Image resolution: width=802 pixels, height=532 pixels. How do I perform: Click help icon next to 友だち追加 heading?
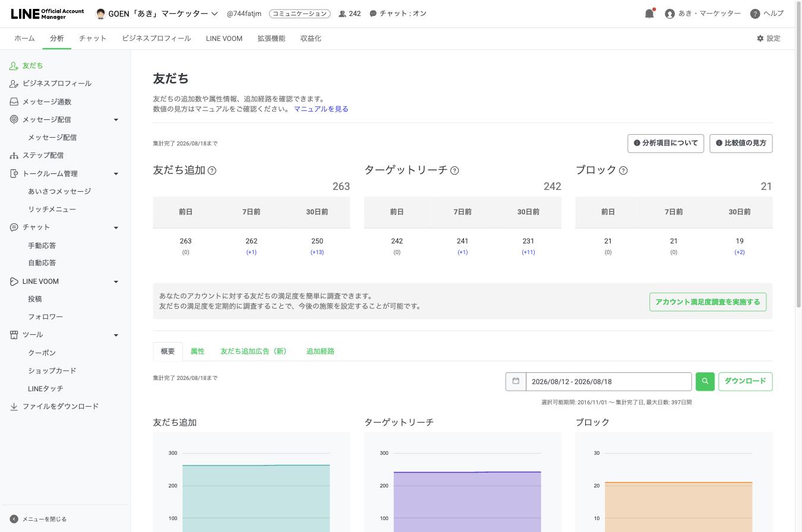[212, 170]
